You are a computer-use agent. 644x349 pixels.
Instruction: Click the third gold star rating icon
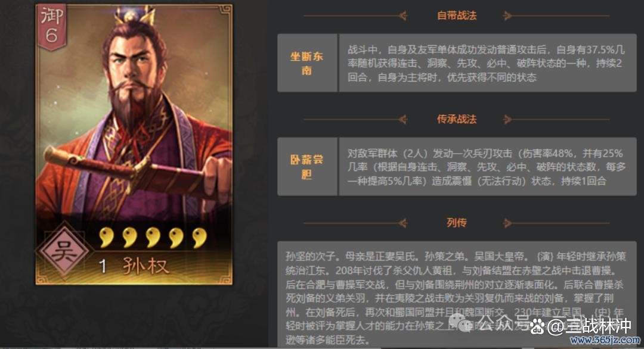click(154, 238)
